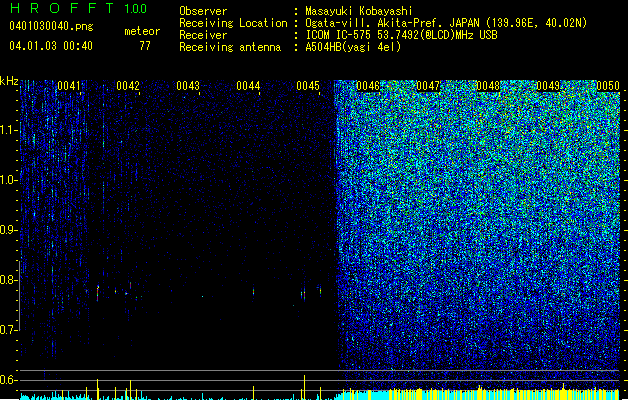Click frequency axis label 0.8
Viewport: 629px width, 400px height.
pyautogui.click(x=9, y=280)
